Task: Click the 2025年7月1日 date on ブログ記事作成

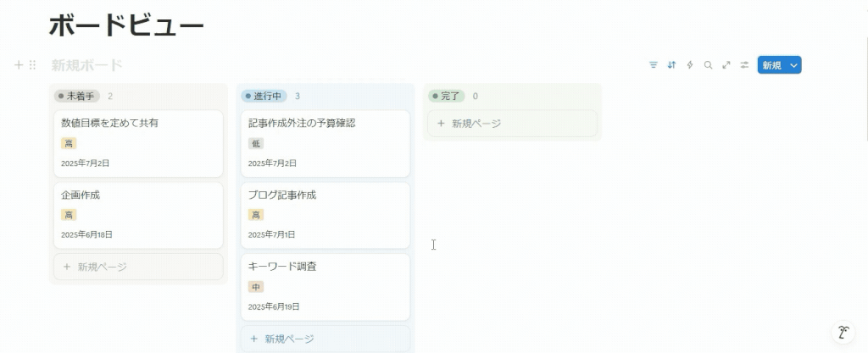Action: (x=272, y=234)
